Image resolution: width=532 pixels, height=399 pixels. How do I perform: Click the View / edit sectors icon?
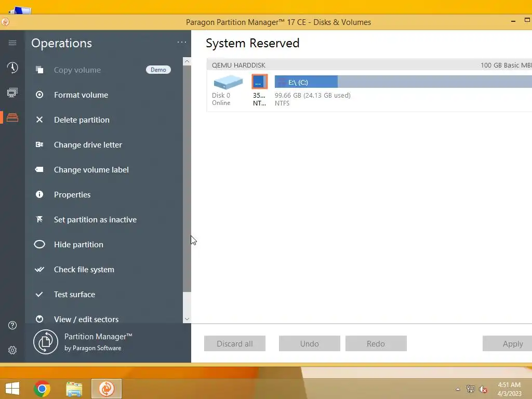click(39, 319)
